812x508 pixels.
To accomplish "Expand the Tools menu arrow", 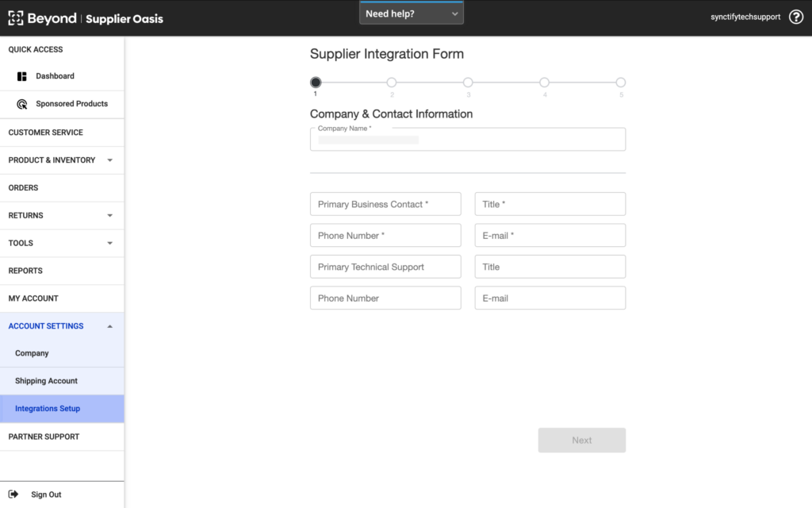I will click(x=109, y=243).
